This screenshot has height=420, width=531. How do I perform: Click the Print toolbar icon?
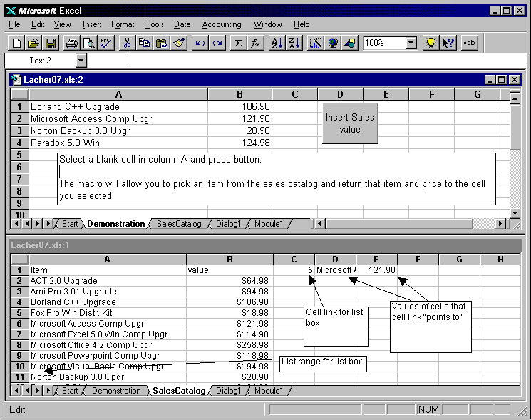pos(72,43)
